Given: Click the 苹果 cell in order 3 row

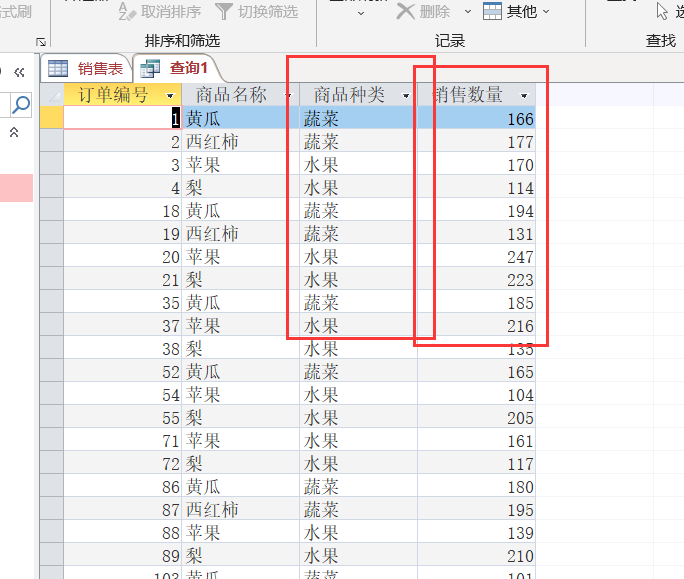Looking at the screenshot, I should point(240,165).
